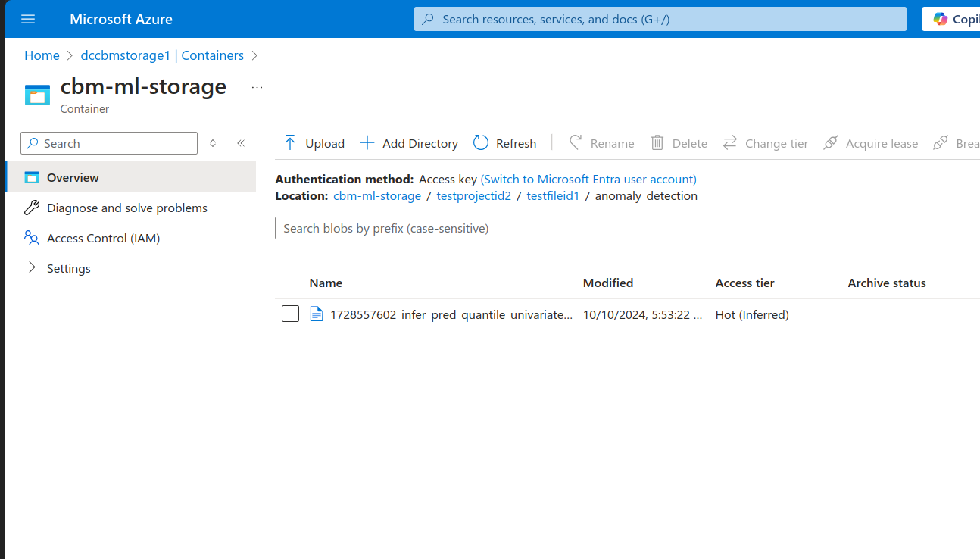This screenshot has width=980, height=559.
Task: Open the blob file document icon
Action: coord(317,314)
